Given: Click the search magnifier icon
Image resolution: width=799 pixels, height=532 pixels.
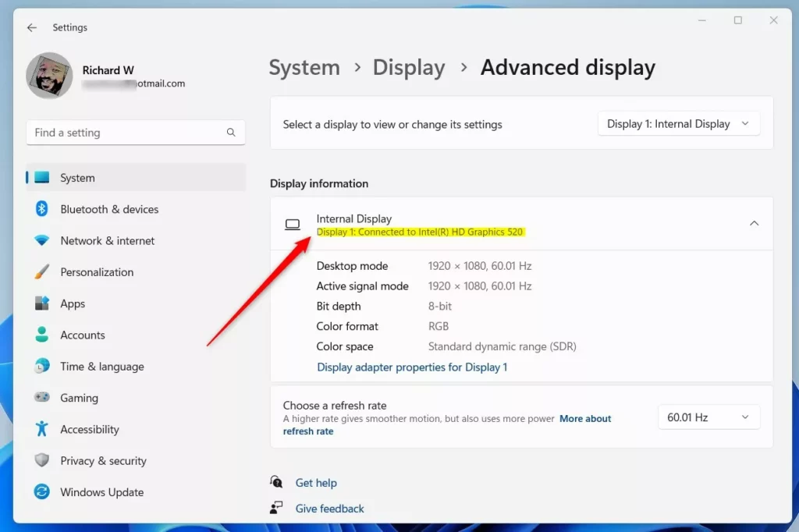Looking at the screenshot, I should [231, 133].
